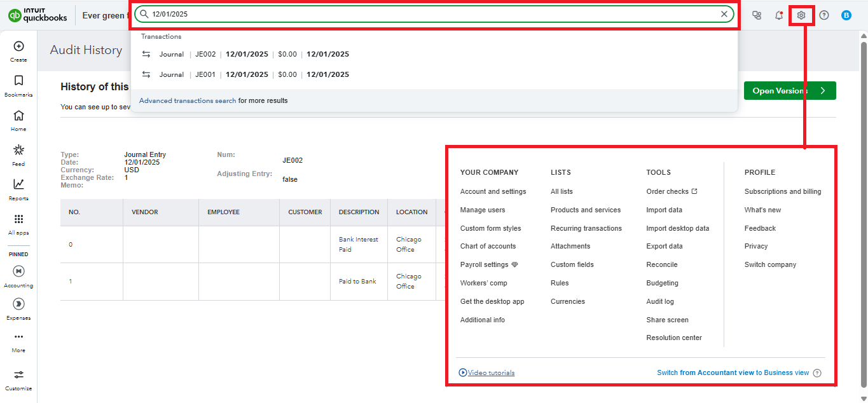Open the Feed icon in sidebar
The width and height of the screenshot is (868, 403).
pyautogui.click(x=18, y=154)
